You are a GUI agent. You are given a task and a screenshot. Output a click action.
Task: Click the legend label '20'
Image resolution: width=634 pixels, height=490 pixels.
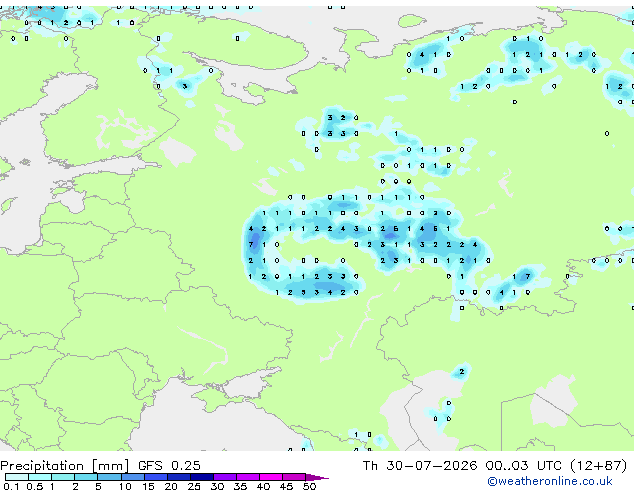point(171,486)
